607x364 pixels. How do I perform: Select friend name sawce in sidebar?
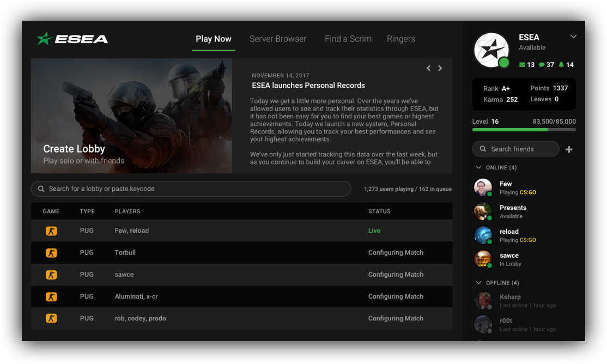tap(509, 256)
